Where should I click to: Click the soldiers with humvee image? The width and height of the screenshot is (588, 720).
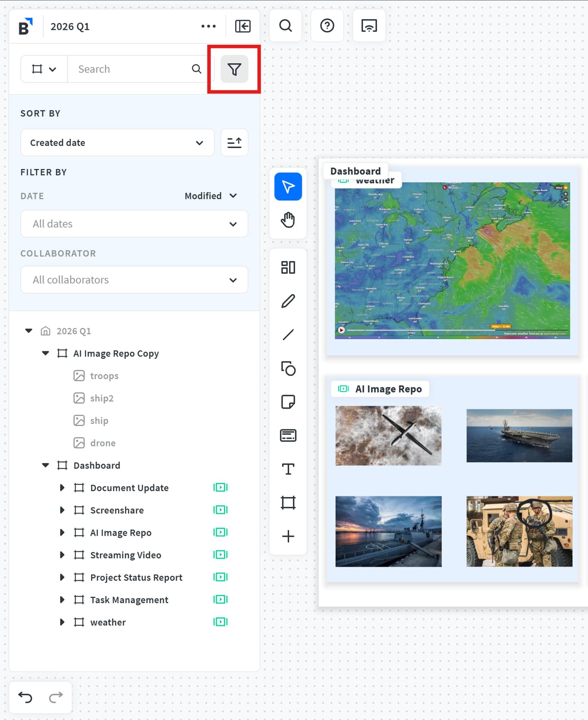[x=519, y=531]
